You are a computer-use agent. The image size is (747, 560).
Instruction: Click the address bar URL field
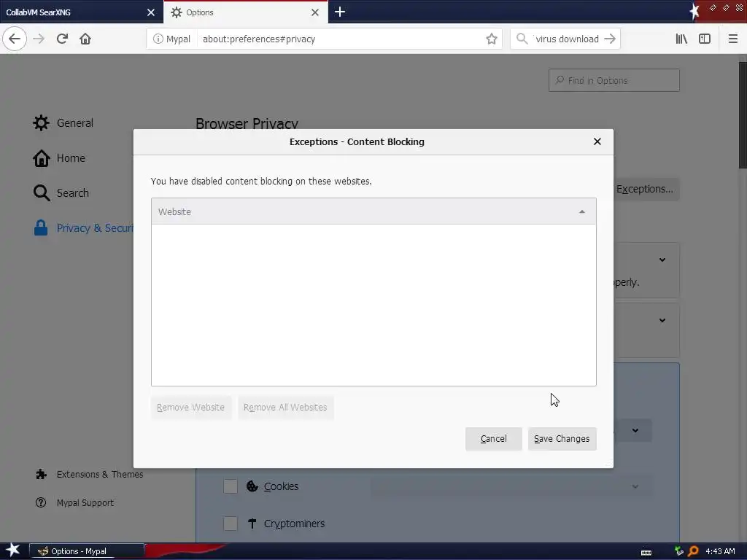pos(341,39)
